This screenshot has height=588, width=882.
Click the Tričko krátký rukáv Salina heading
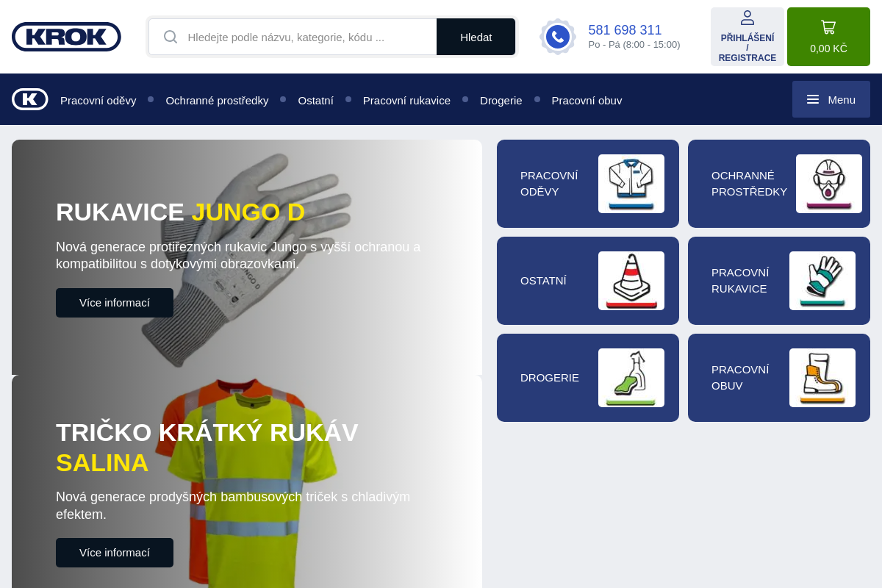pos(207,447)
